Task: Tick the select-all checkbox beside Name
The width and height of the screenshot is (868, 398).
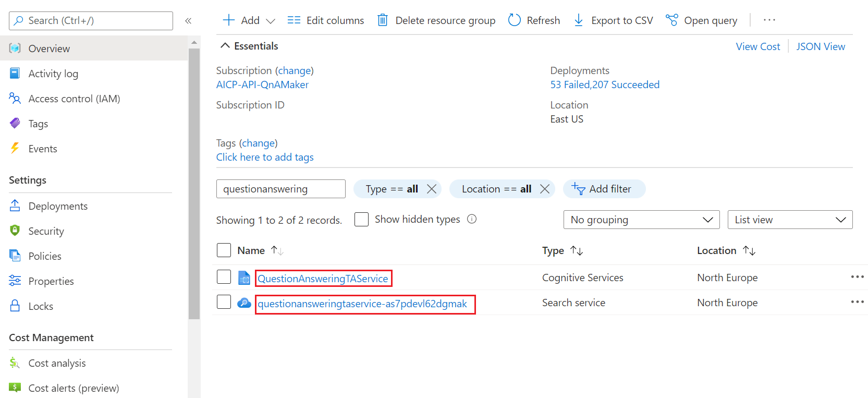Action: [x=224, y=250]
